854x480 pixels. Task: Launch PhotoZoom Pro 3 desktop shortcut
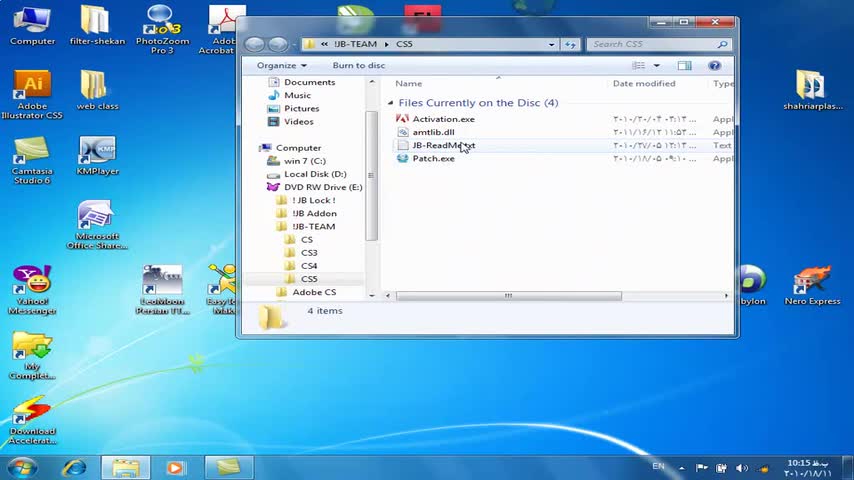click(x=162, y=30)
